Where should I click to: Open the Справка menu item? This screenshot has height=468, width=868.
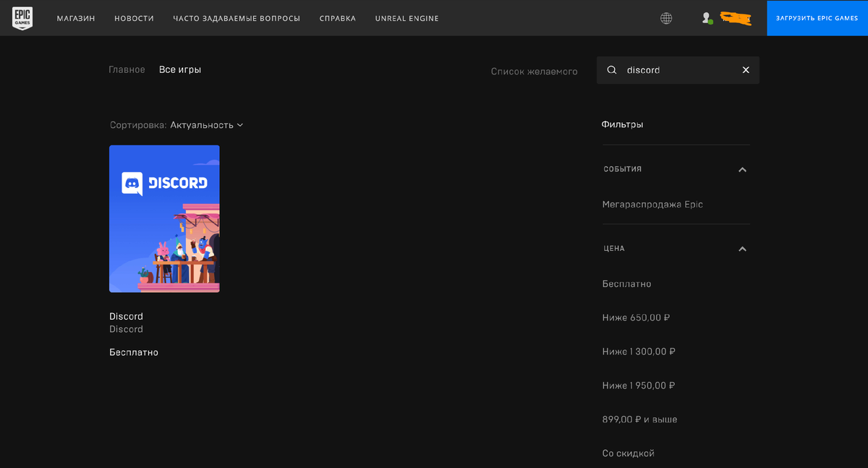tap(338, 18)
